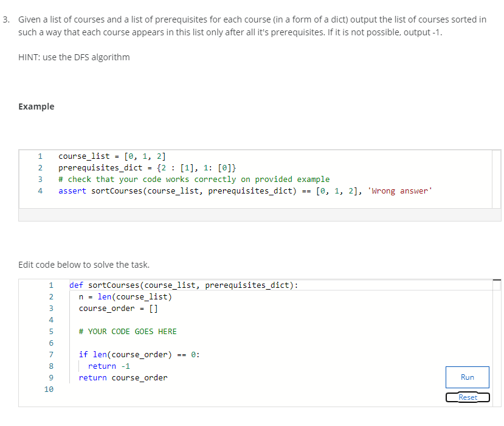Viewport: 504px width, 426px height.
Task: Click the example output bar below the code
Action: point(260,215)
